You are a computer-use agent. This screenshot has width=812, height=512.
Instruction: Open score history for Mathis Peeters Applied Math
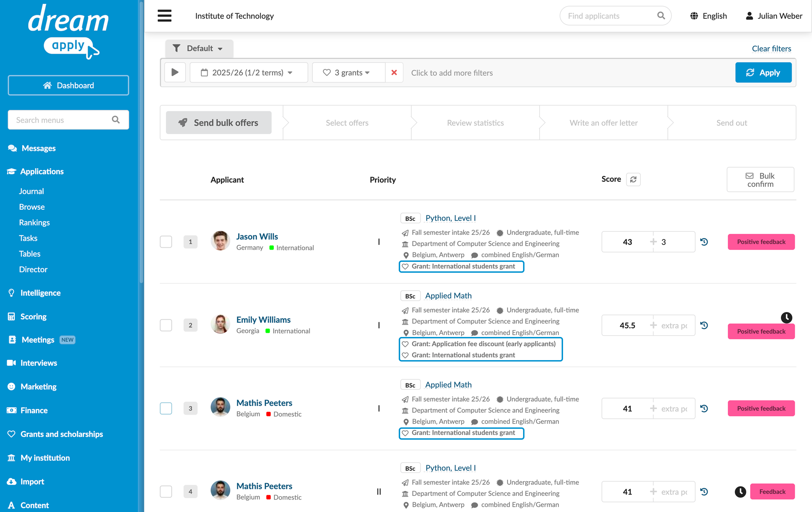pyautogui.click(x=704, y=408)
